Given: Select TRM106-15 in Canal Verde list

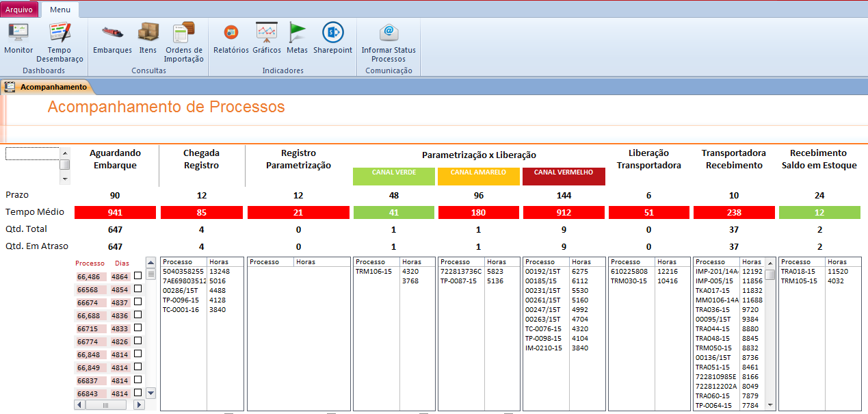Looking at the screenshot, I should click(x=394, y=272).
